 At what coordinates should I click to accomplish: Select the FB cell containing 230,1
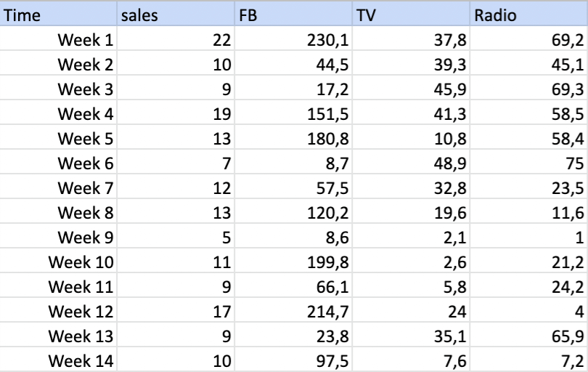click(293, 39)
